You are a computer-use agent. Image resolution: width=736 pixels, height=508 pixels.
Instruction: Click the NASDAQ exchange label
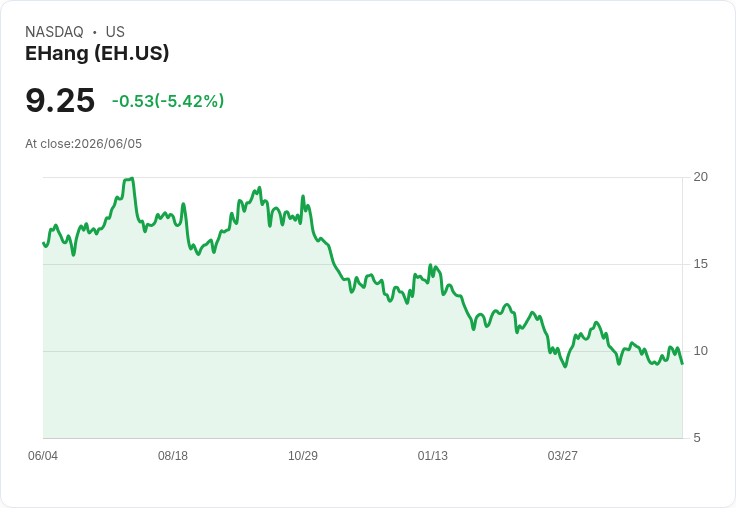54,32
